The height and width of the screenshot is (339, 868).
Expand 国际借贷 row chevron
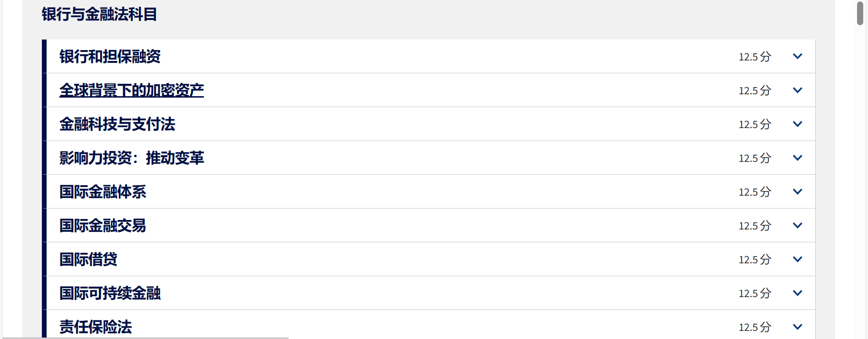pos(798,259)
